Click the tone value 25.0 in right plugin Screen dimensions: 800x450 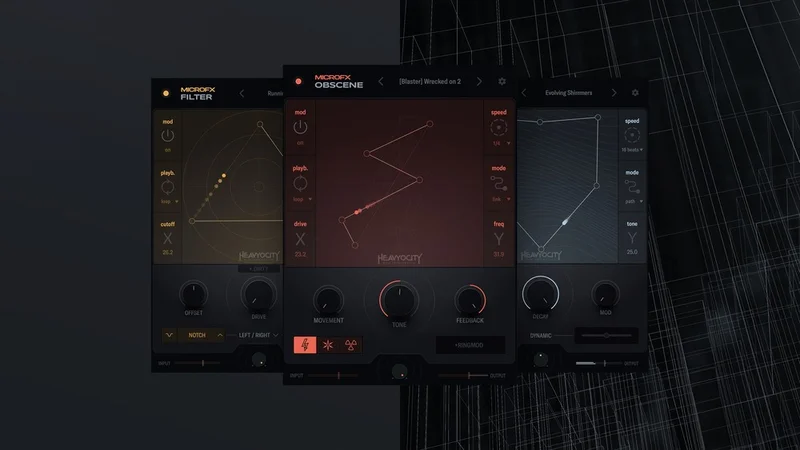tap(632, 252)
